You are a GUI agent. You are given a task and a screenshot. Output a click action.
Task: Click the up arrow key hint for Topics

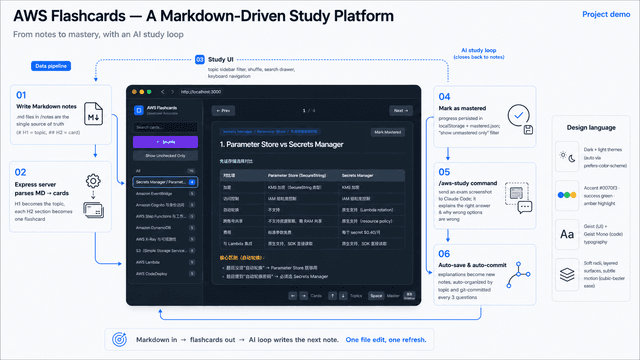tap(332, 296)
